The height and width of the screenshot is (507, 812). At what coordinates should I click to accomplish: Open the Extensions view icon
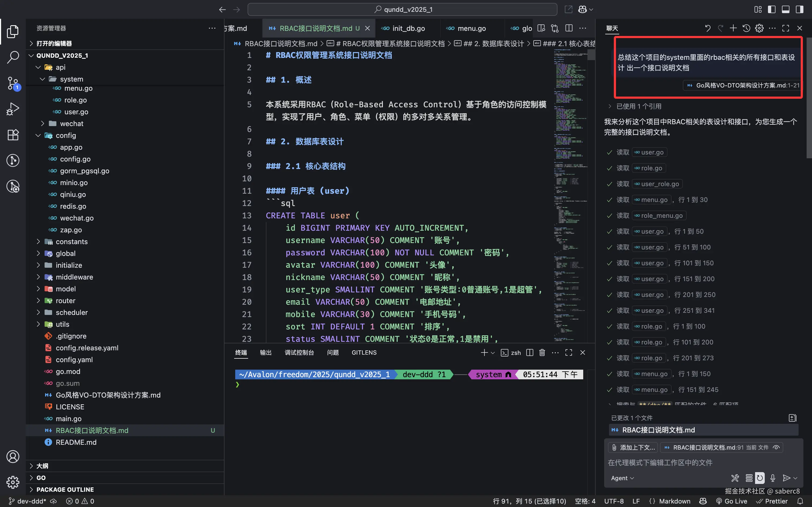coord(13,135)
